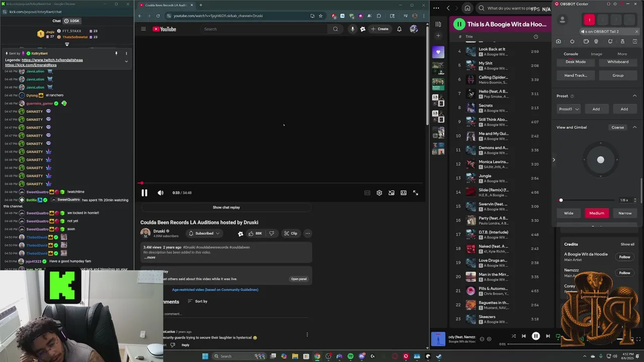Click Show chat replay button
The width and height of the screenshot is (644, 362).
coord(226,207)
